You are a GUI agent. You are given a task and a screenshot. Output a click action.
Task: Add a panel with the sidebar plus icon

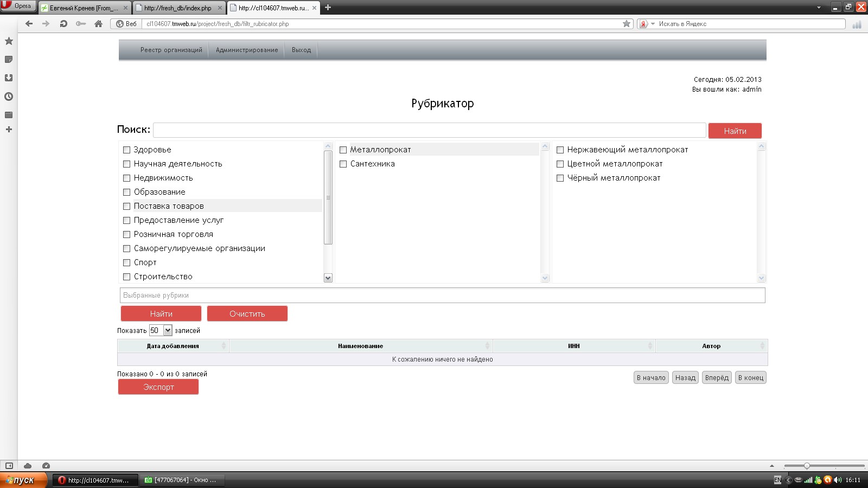tap(9, 130)
